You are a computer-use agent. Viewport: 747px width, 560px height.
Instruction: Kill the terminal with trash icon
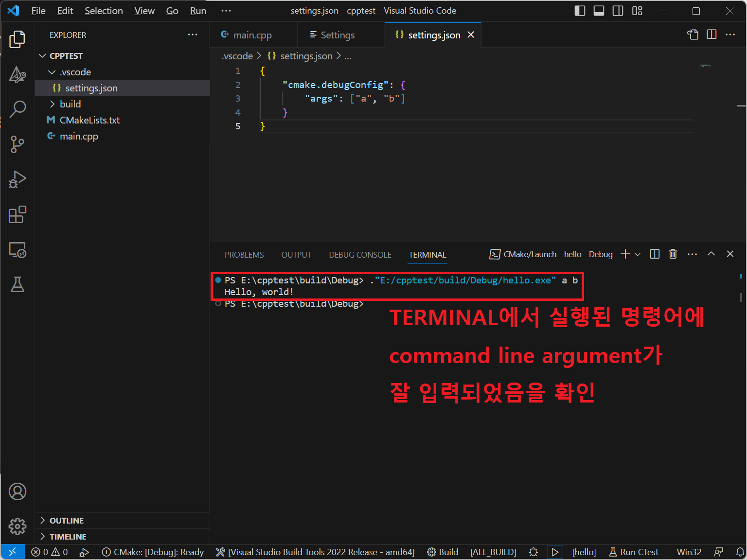click(x=673, y=254)
